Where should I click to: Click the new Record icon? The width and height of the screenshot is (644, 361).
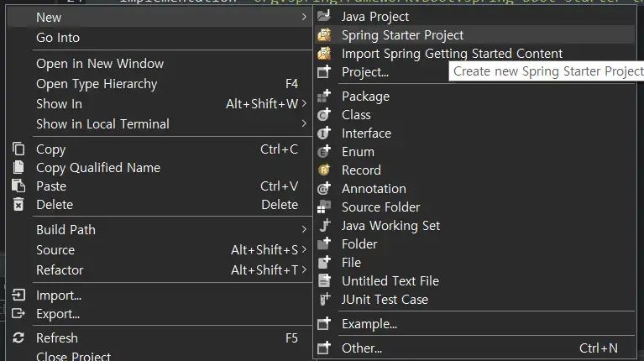pos(324,170)
